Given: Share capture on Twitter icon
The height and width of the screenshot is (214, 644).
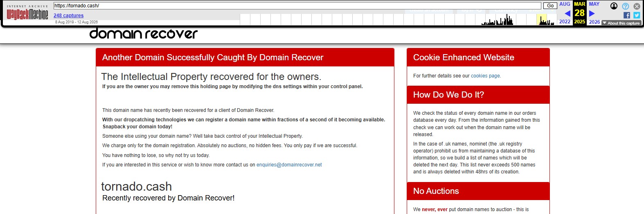Looking at the screenshot, I should pos(637,15).
